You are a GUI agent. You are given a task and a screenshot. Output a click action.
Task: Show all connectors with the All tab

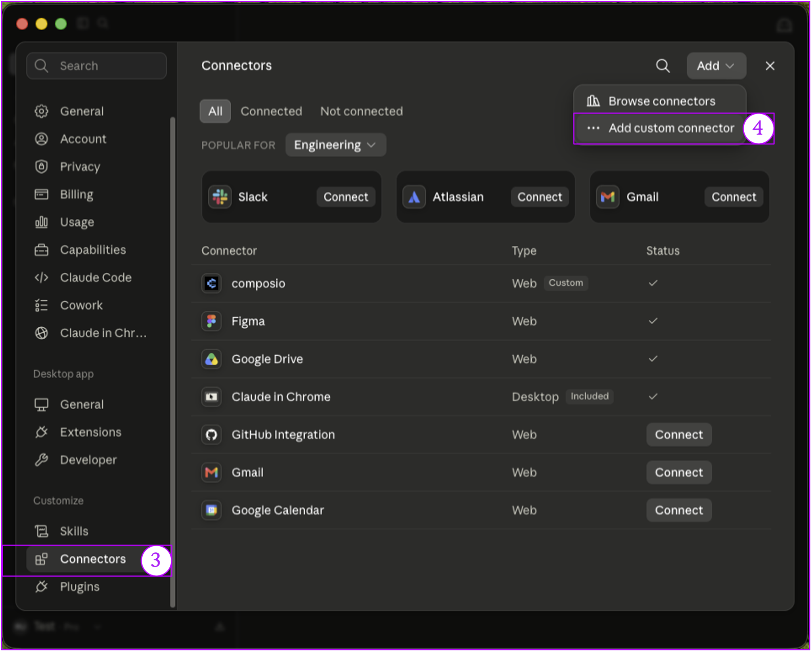pyautogui.click(x=215, y=111)
